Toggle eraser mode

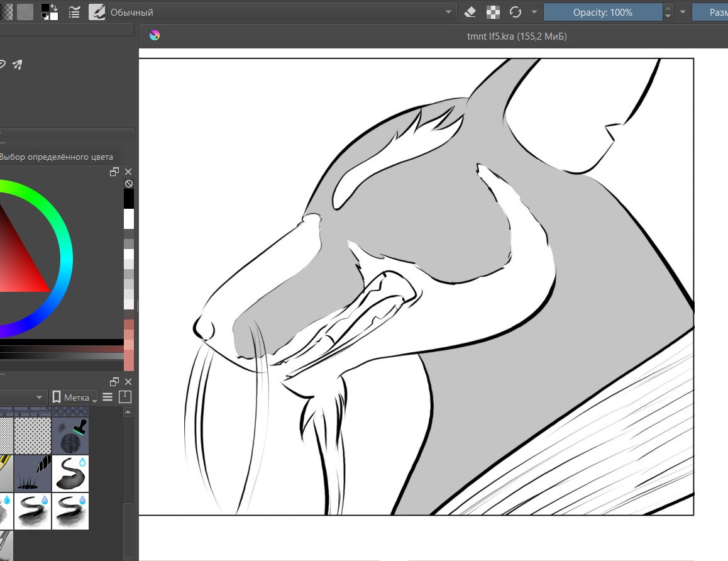[x=470, y=12]
